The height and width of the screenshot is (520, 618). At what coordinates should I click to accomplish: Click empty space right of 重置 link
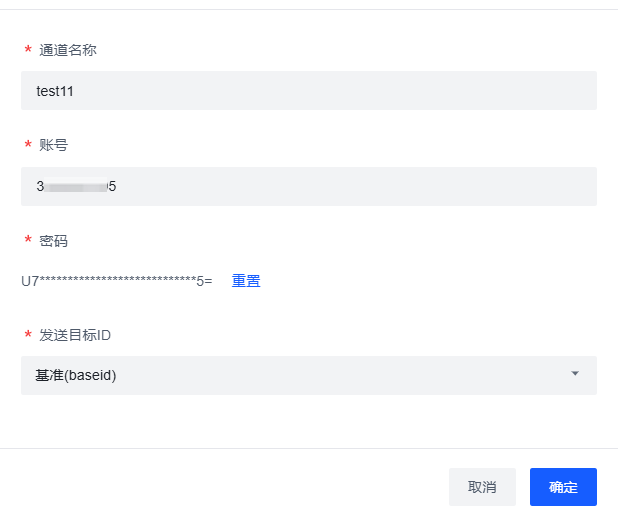420,281
